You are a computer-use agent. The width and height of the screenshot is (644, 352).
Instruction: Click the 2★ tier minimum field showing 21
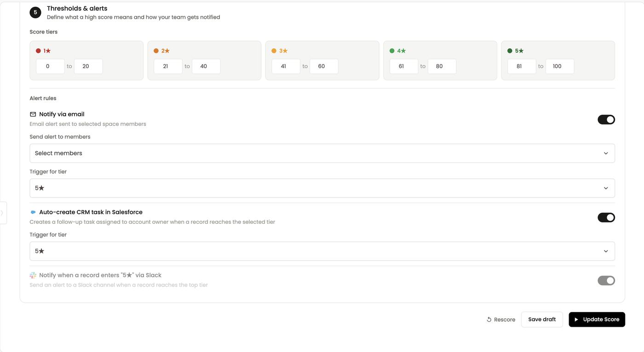(168, 66)
